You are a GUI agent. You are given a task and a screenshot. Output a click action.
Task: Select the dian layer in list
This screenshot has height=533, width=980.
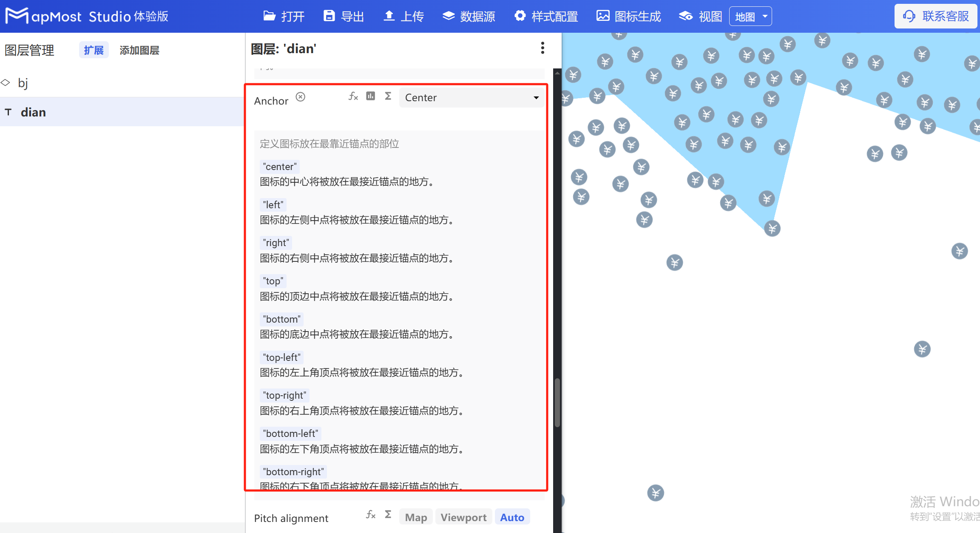point(33,112)
